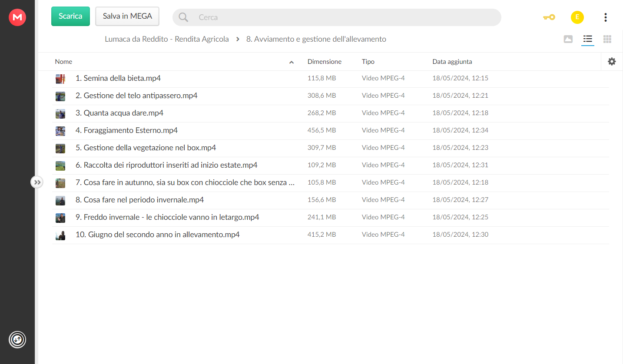This screenshot has height=364, width=623.
Task: Open column settings gear icon
Action: [612, 62]
